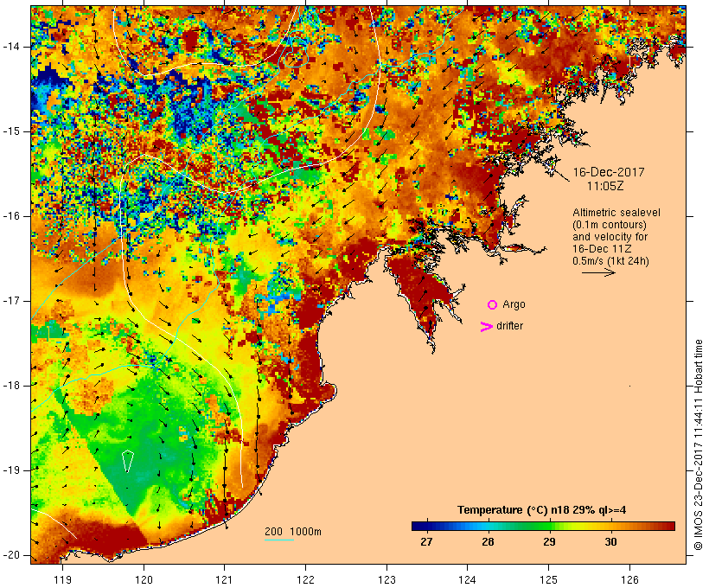709x588 pixels.
Task: Click the color bar tick label 28
Action: pyautogui.click(x=488, y=542)
